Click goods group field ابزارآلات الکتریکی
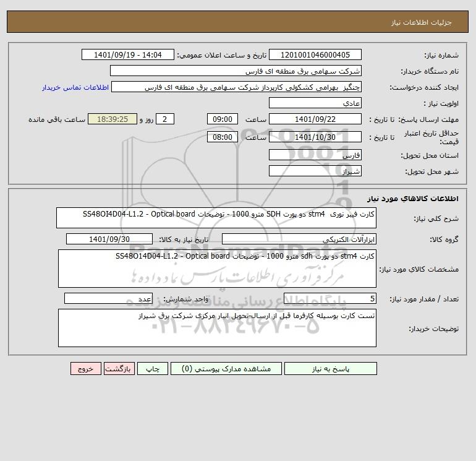Screen dimensions: 476x461 point(299,239)
